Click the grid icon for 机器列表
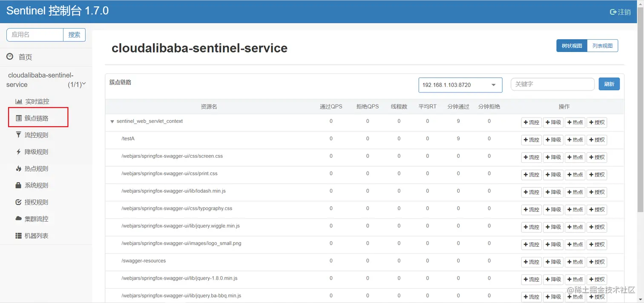The height and width of the screenshot is (303, 644). 18,236
